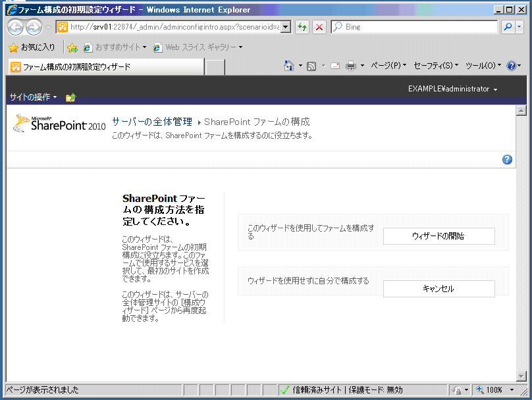Viewport: 532px width, 400px height.
Task: Open the ページ(P) menu
Action: (x=388, y=66)
